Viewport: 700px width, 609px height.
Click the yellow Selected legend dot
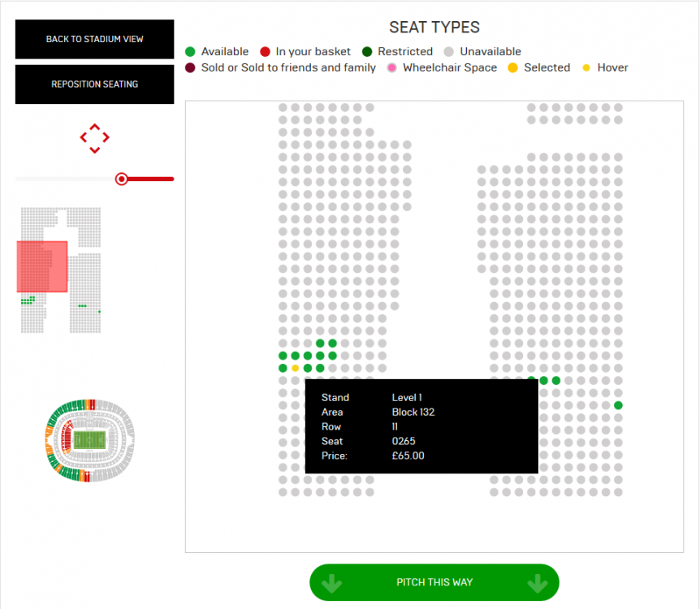[x=513, y=68]
